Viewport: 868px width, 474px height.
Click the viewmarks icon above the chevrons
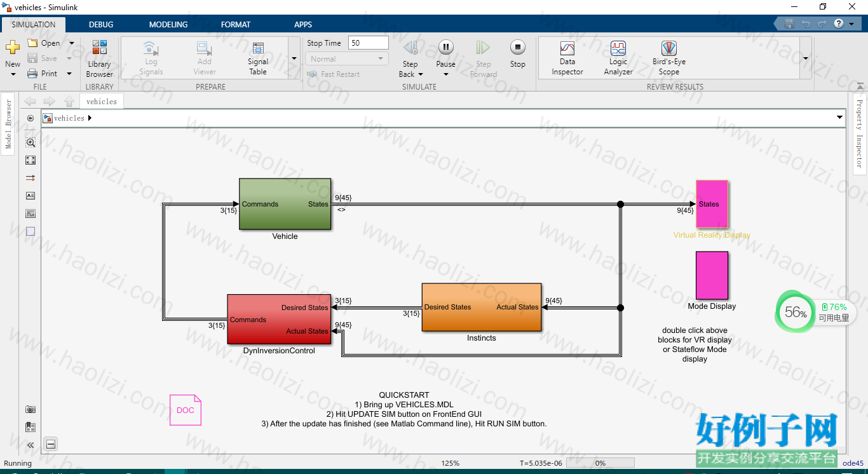[x=31, y=427]
